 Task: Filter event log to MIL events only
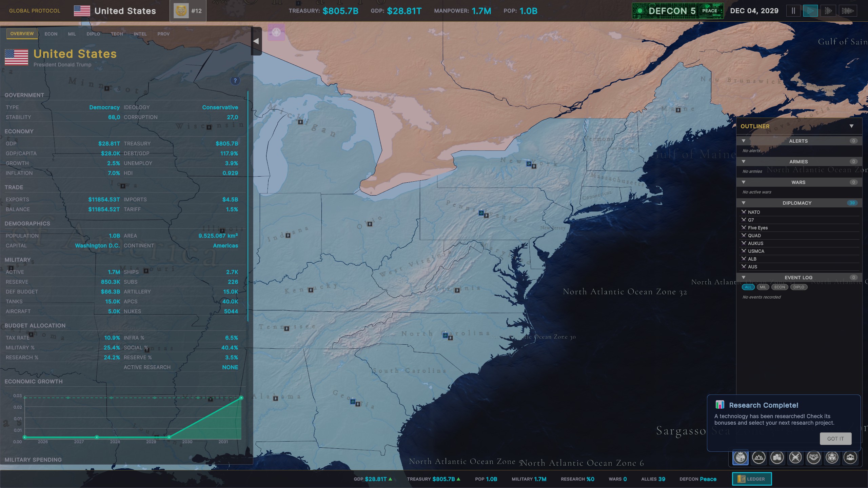763,287
